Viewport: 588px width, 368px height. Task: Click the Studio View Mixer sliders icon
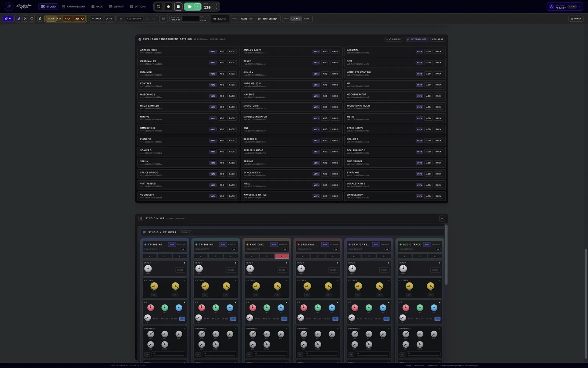[144, 232]
